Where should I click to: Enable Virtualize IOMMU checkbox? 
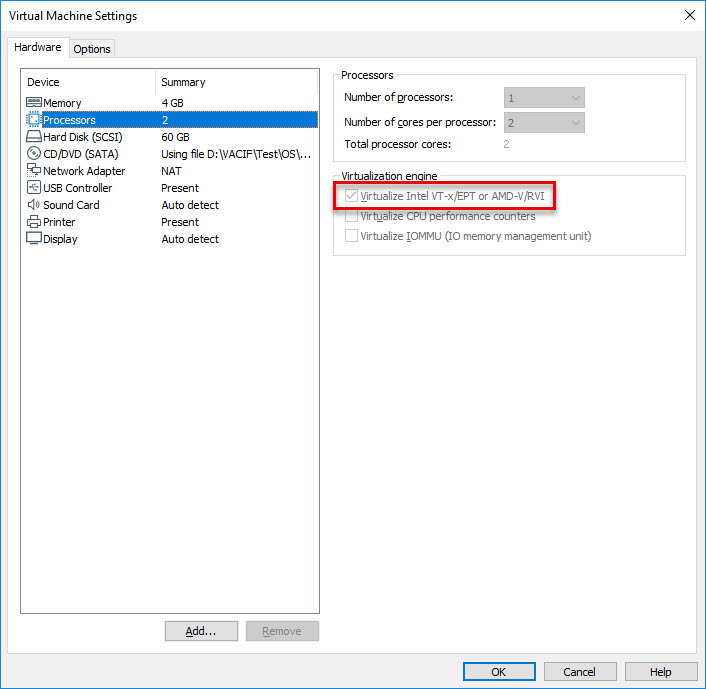click(351, 236)
